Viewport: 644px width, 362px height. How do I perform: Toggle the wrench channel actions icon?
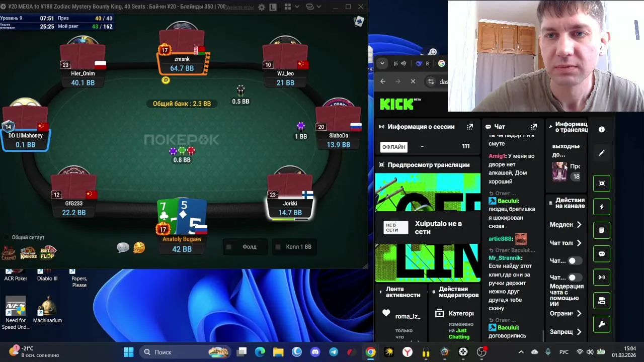click(x=602, y=324)
